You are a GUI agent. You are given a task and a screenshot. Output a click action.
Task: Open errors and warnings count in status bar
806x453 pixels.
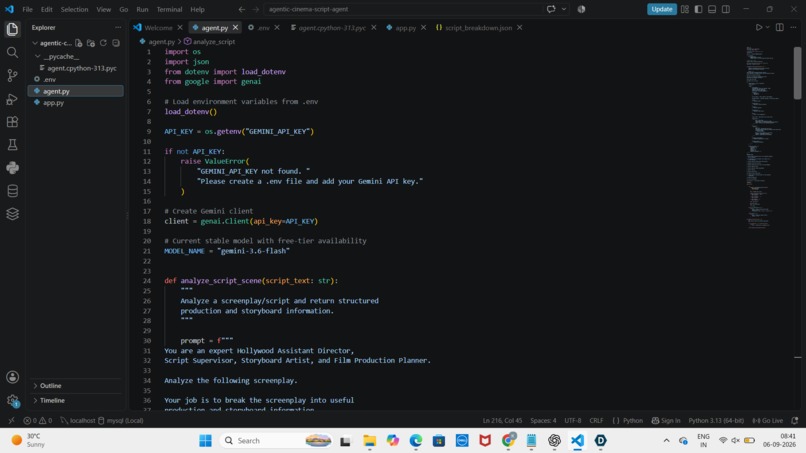coord(38,420)
